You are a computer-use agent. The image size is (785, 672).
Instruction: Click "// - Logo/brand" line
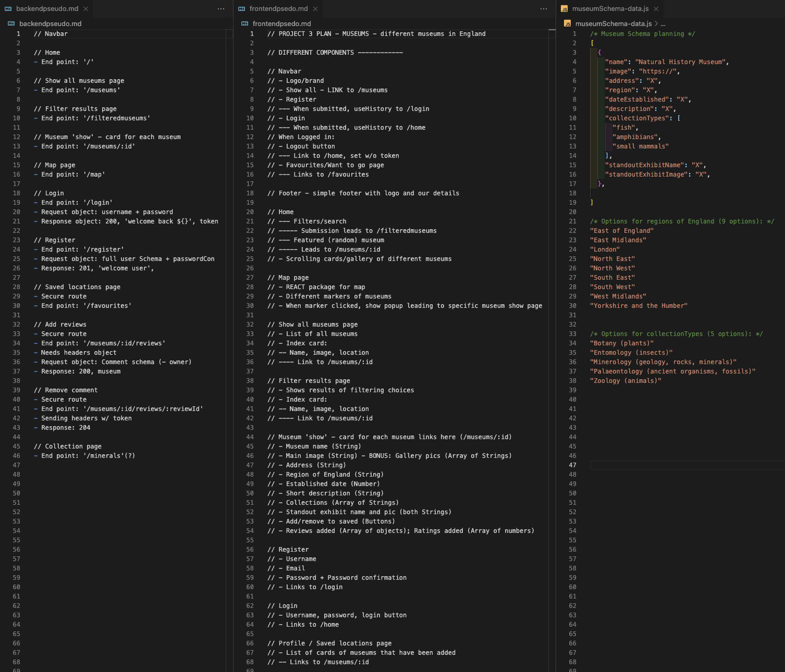tap(296, 81)
